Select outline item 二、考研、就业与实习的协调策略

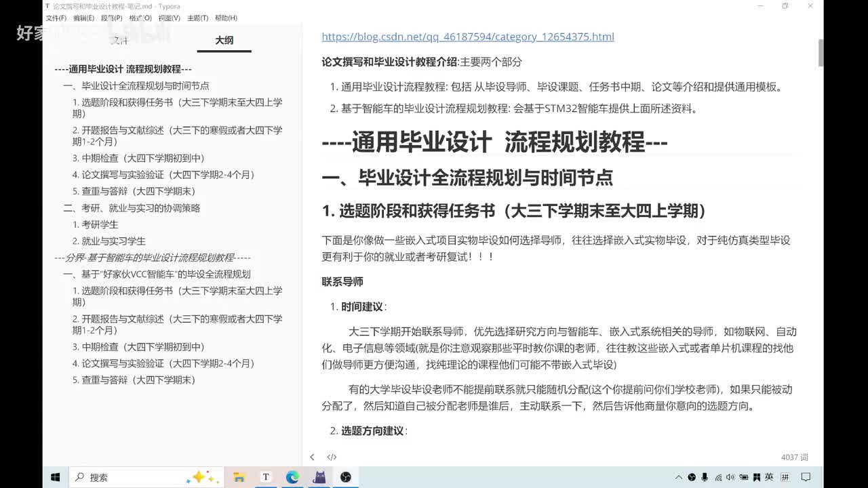click(132, 208)
